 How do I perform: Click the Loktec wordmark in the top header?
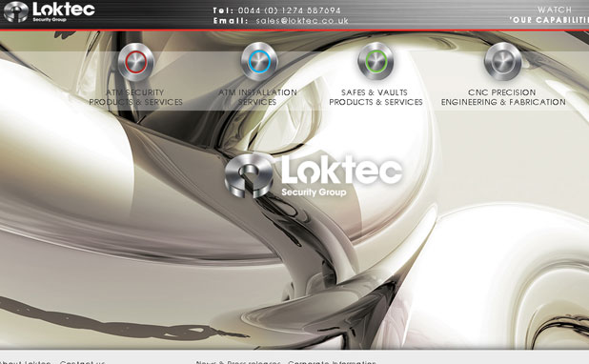point(64,9)
